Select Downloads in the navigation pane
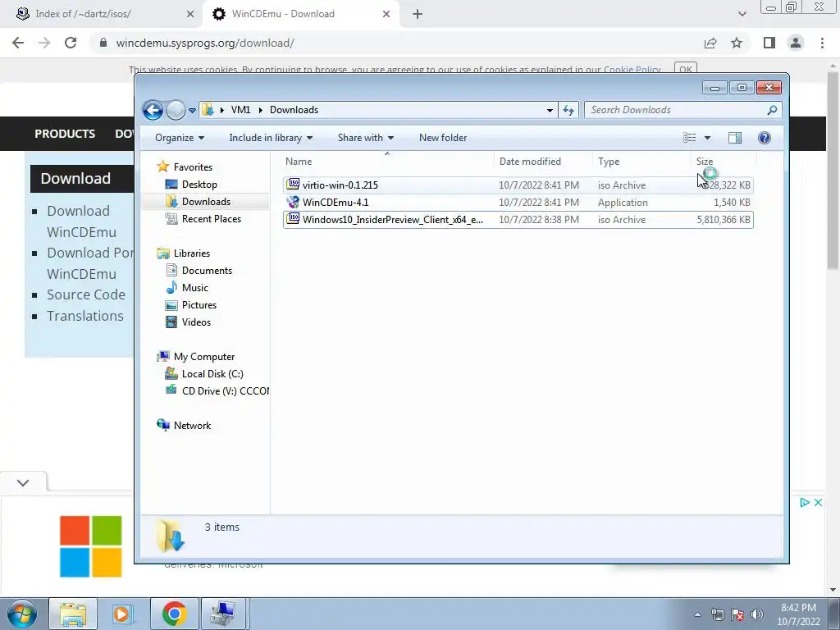 point(206,202)
